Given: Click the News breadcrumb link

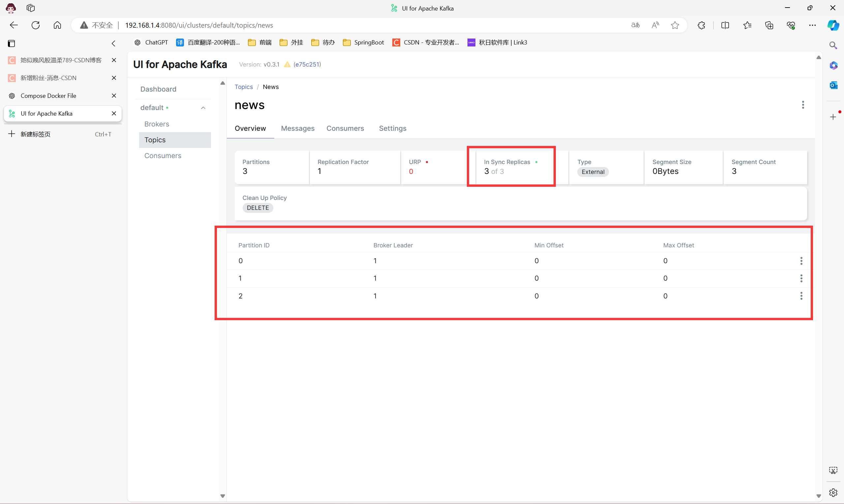Looking at the screenshot, I should point(271,87).
